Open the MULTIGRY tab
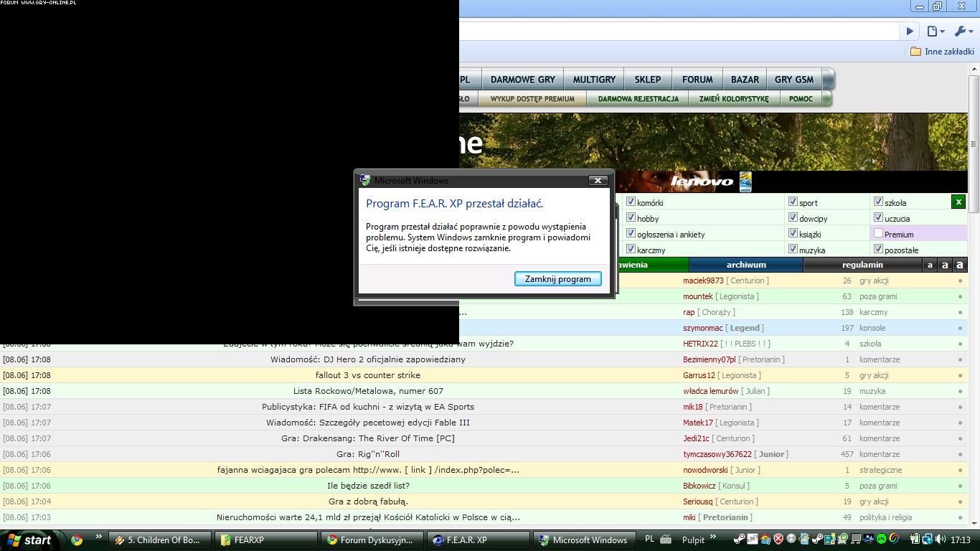 coord(594,80)
